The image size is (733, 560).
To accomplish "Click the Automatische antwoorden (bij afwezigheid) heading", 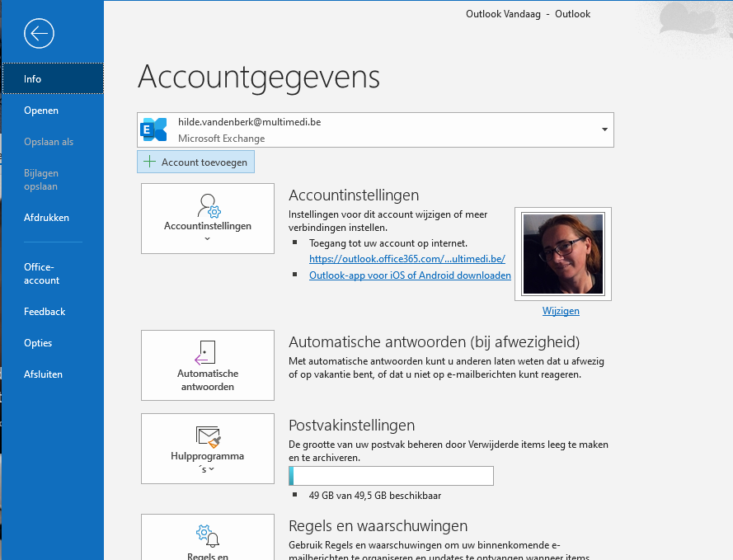I will [434, 342].
